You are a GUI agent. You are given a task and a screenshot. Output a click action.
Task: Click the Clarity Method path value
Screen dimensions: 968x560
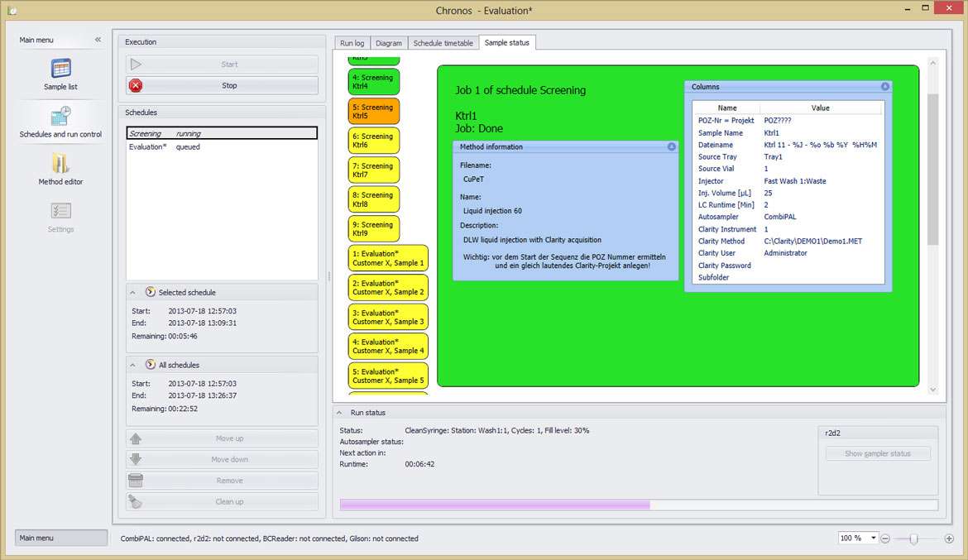pyautogui.click(x=812, y=241)
